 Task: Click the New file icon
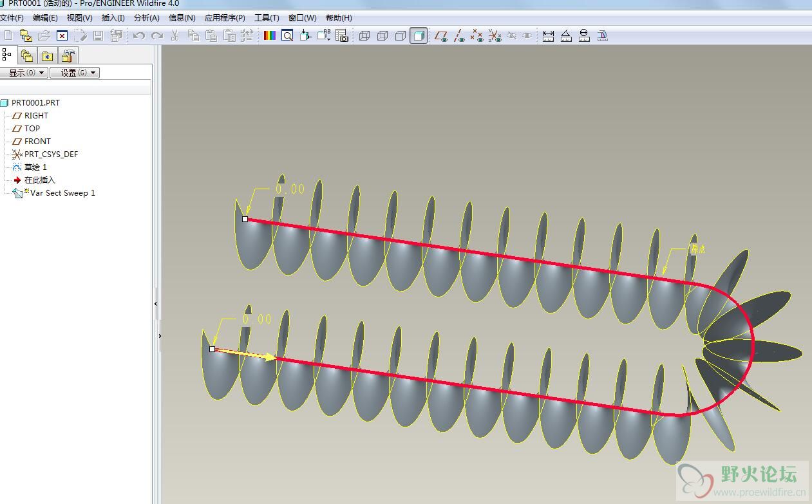tap(8, 35)
